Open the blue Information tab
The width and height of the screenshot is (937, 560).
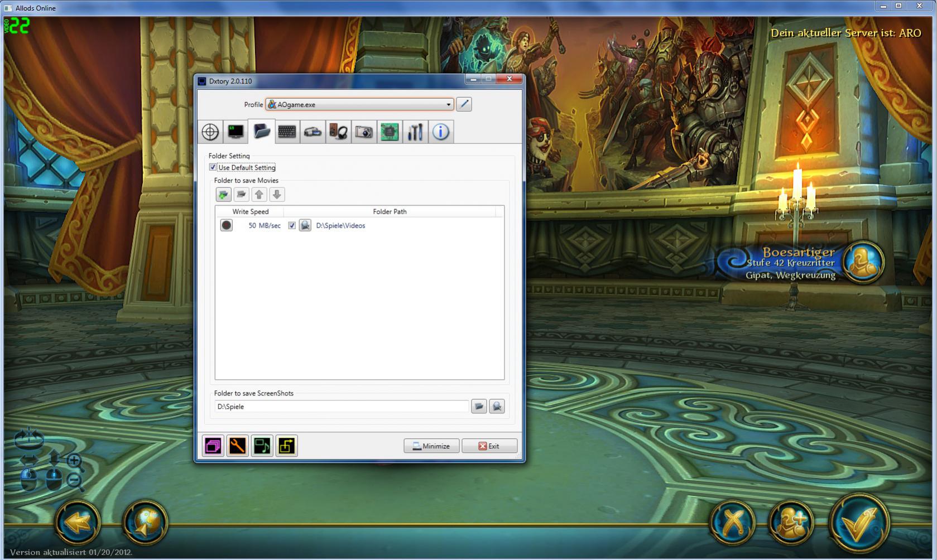pyautogui.click(x=441, y=132)
